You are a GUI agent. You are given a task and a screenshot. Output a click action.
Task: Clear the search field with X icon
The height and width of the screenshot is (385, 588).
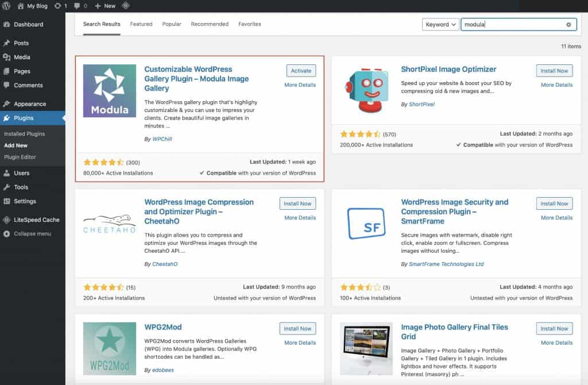click(568, 25)
